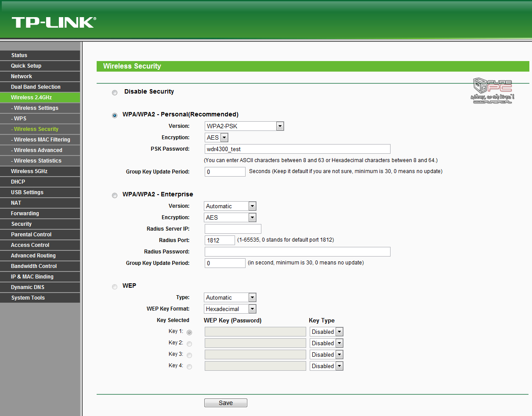Viewport: 532px width, 416px height.
Task: Open Dual Band Selection menu
Action: coord(40,87)
